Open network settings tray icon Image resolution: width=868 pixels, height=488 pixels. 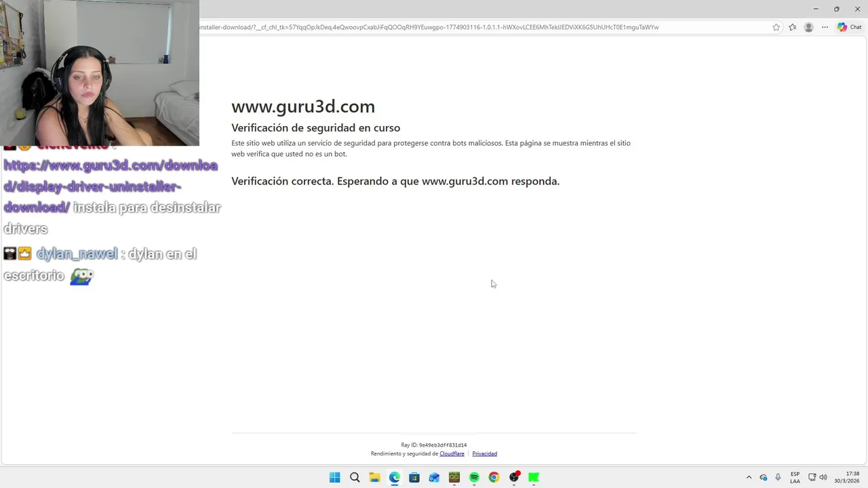(812, 477)
